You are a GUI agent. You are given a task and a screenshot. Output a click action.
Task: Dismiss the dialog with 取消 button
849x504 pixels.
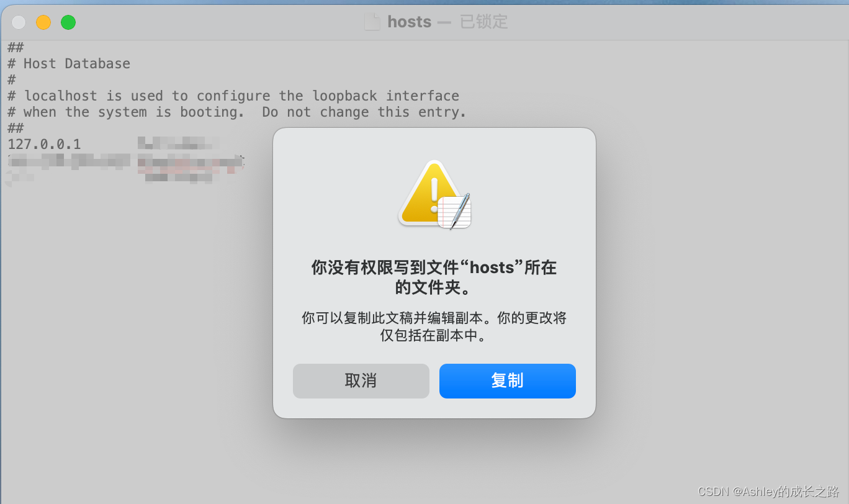pos(361,380)
